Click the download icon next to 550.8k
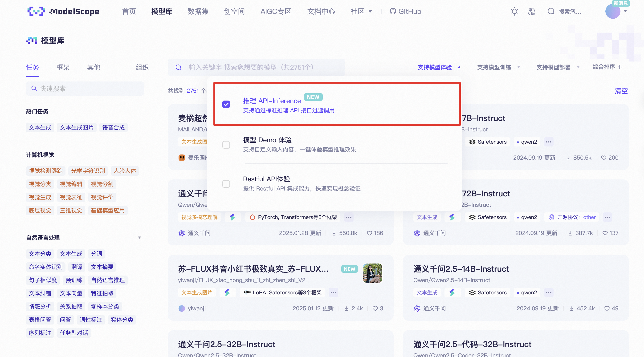644x357 pixels. pyautogui.click(x=334, y=233)
